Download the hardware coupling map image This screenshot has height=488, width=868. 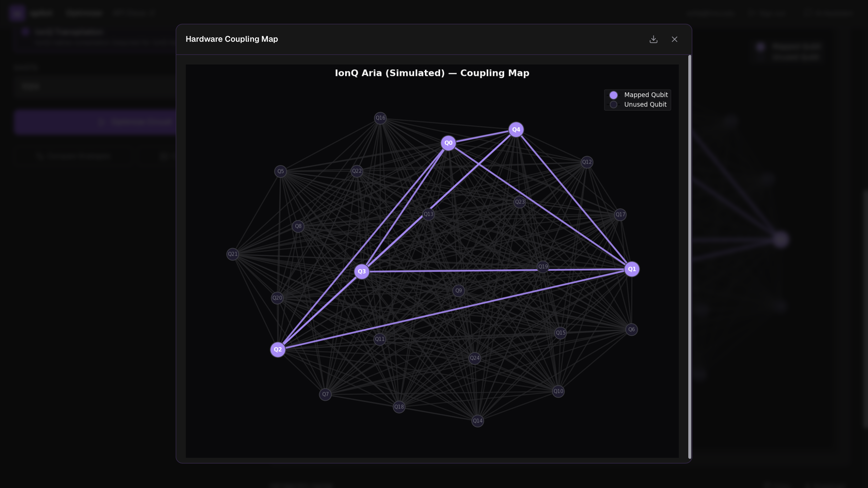[653, 39]
